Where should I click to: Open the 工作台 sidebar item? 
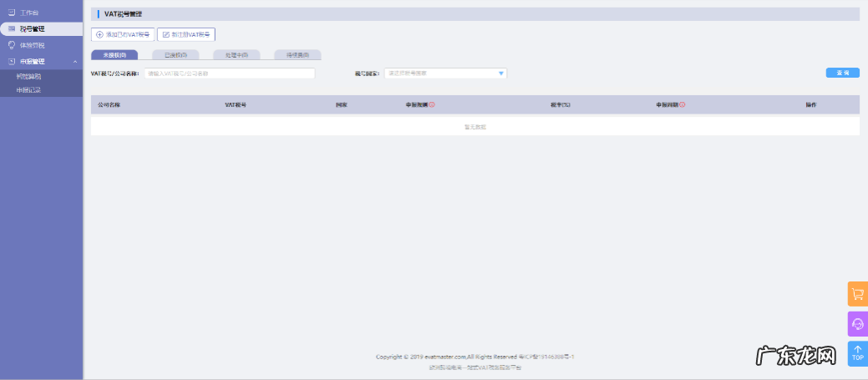41,13
